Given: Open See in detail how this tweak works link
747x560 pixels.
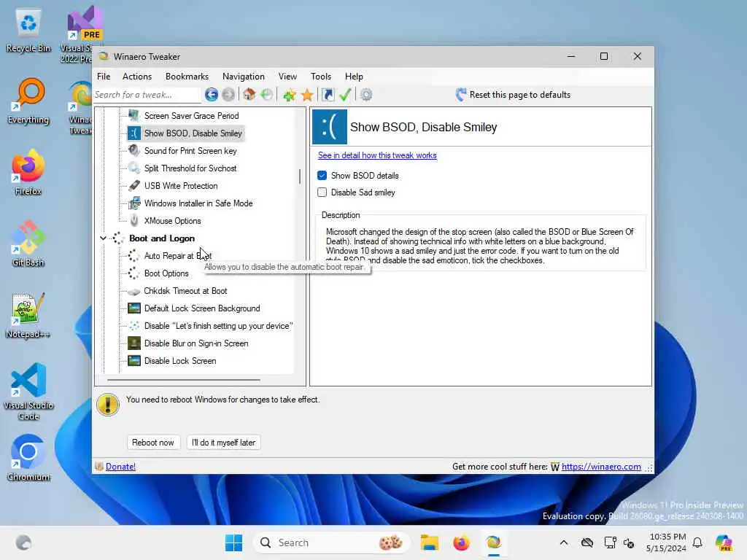Looking at the screenshot, I should point(377,155).
